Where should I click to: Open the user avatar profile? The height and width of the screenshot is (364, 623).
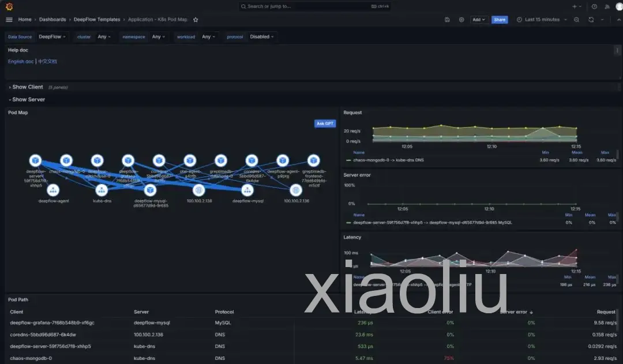620,6
